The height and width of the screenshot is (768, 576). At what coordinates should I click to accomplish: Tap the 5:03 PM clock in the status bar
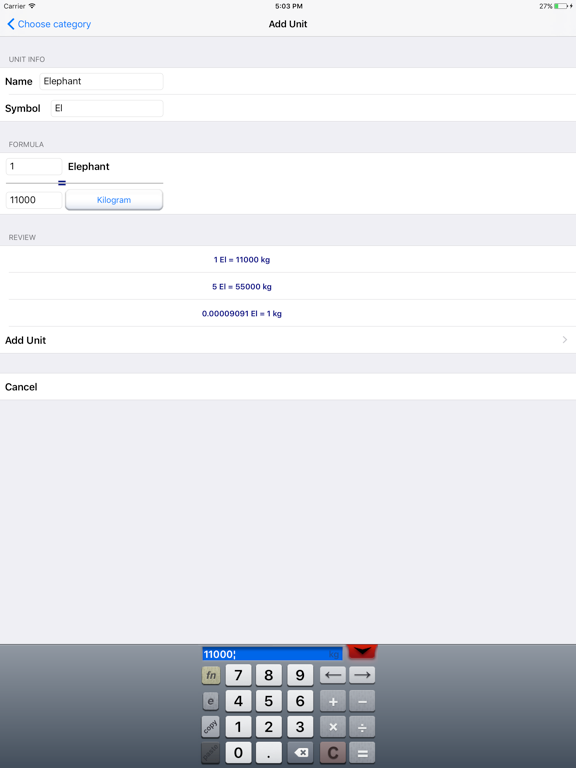point(288,6)
